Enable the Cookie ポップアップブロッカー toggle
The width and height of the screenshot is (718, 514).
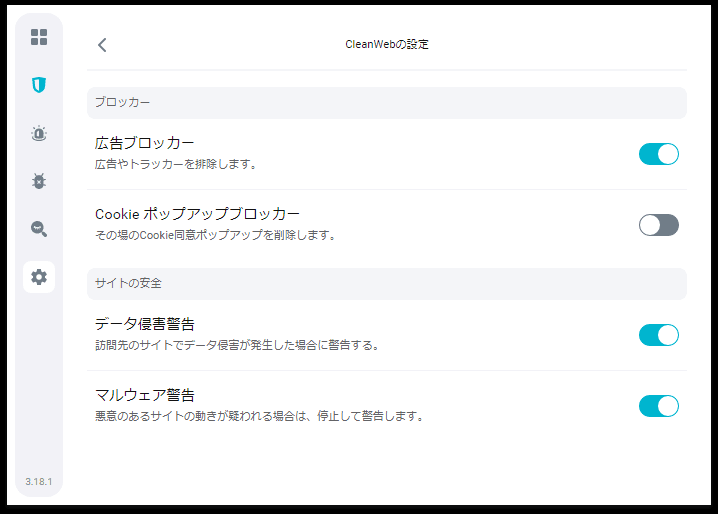(x=658, y=225)
